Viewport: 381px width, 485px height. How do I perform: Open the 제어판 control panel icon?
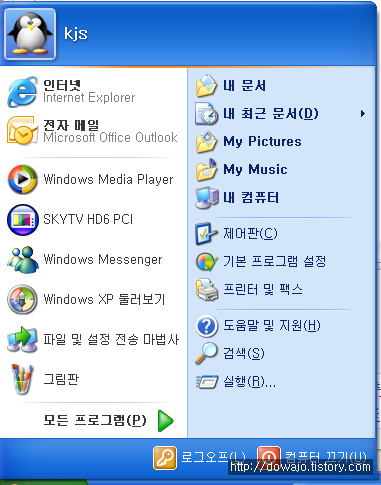[206, 233]
